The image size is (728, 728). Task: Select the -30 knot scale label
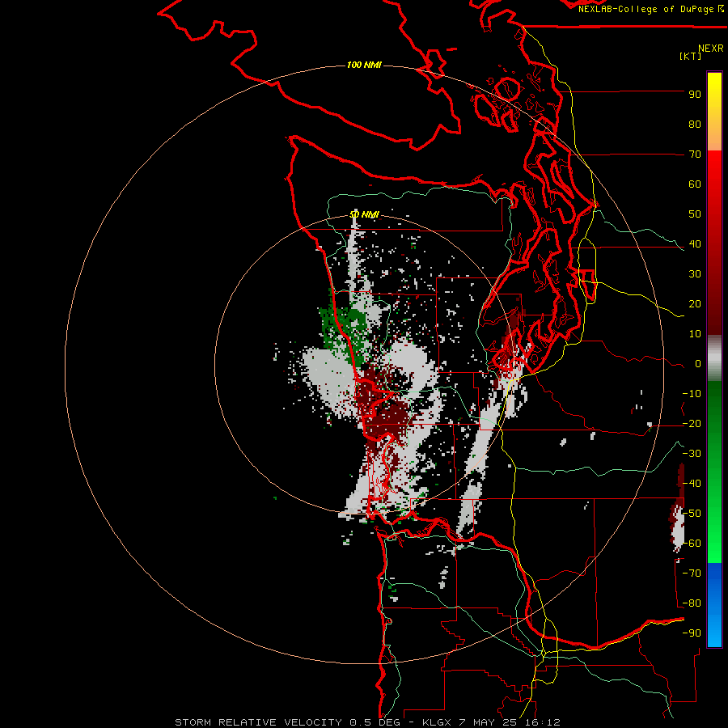point(692,454)
